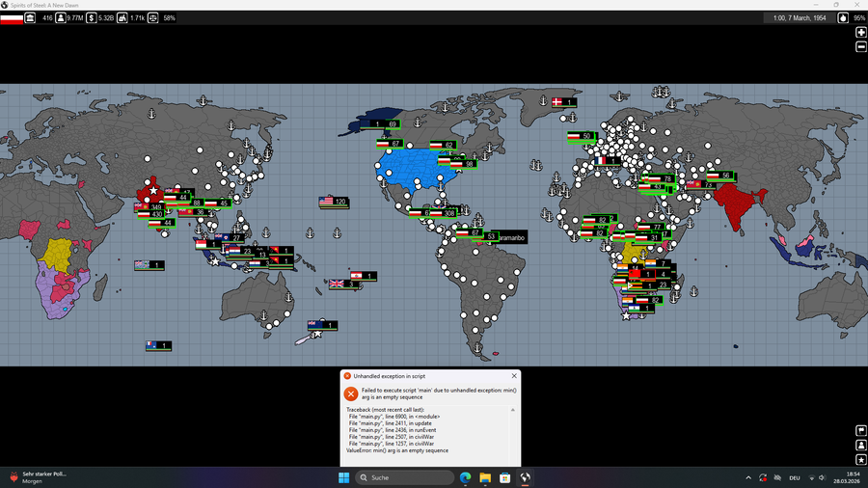
Task: Click traceback line 'line 6900, in <module>'
Action: (394, 417)
